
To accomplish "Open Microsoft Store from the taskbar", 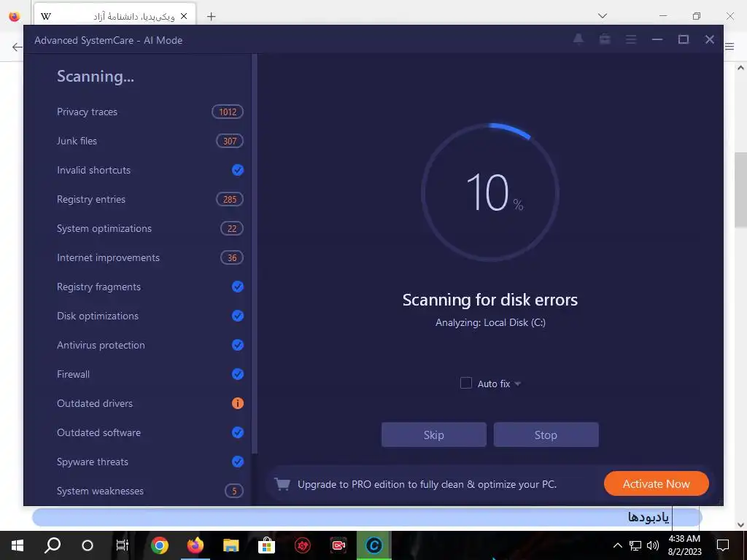I will [267, 545].
